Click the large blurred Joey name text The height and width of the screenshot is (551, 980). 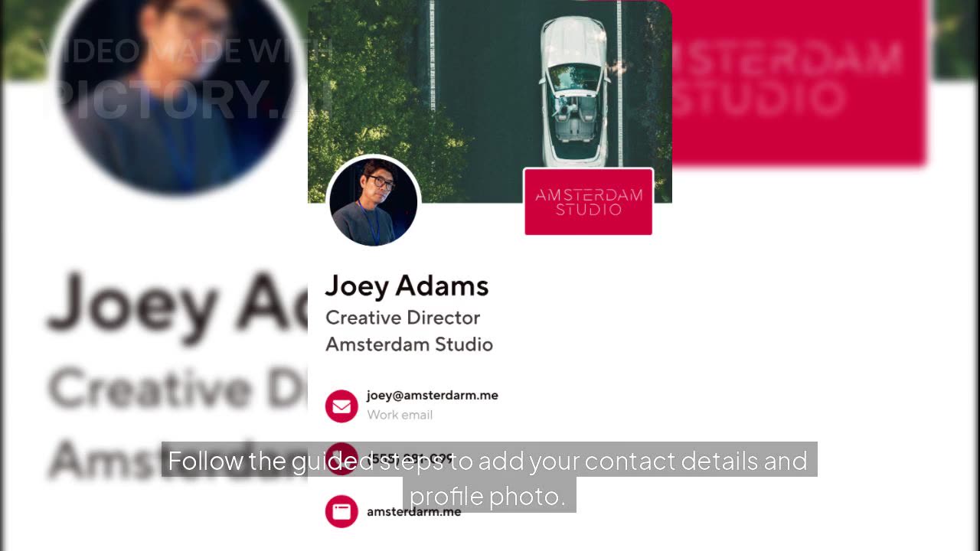178,302
